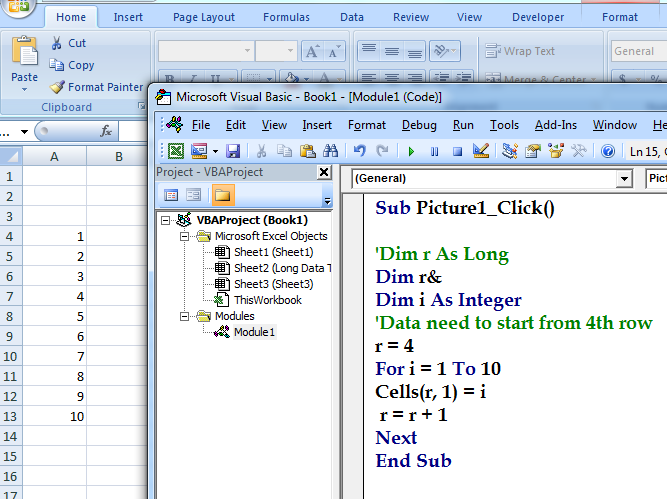Toggle Design Mode icon in VBA toolbar
Image resolution: width=670 pixels, height=499 pixels.
481,150
